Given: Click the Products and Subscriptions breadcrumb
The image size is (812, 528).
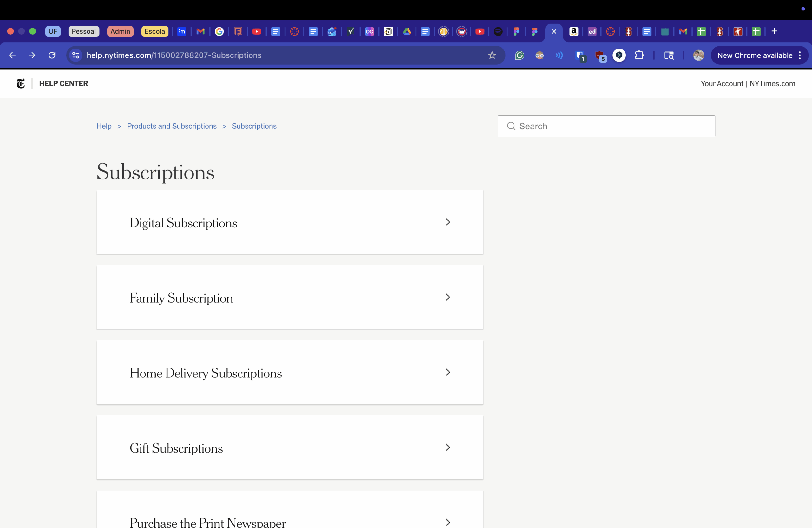Looking at the screenshot, I should coord(172,126).
